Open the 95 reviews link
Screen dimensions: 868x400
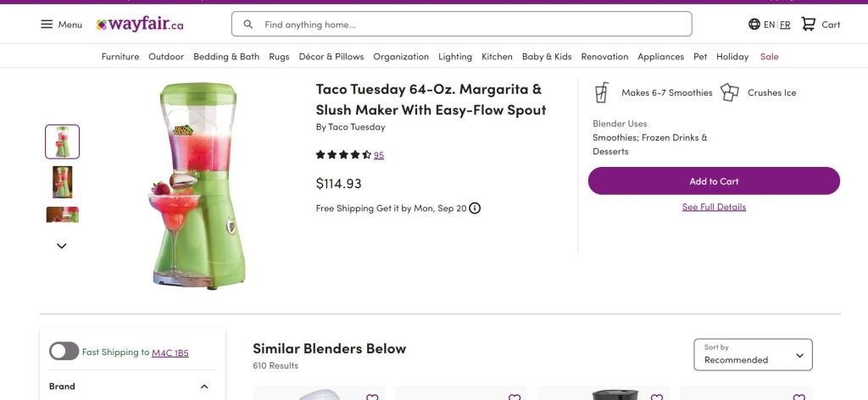click(379, 155)
